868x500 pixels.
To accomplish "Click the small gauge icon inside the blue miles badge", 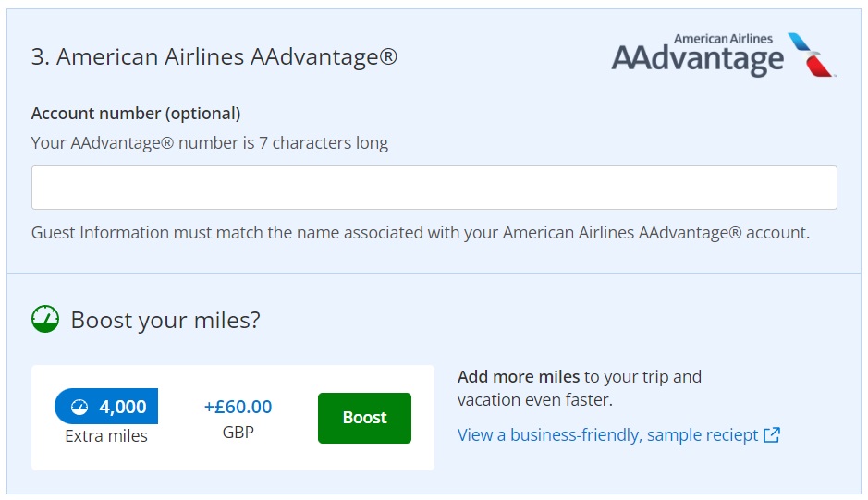I will [79, 407].
